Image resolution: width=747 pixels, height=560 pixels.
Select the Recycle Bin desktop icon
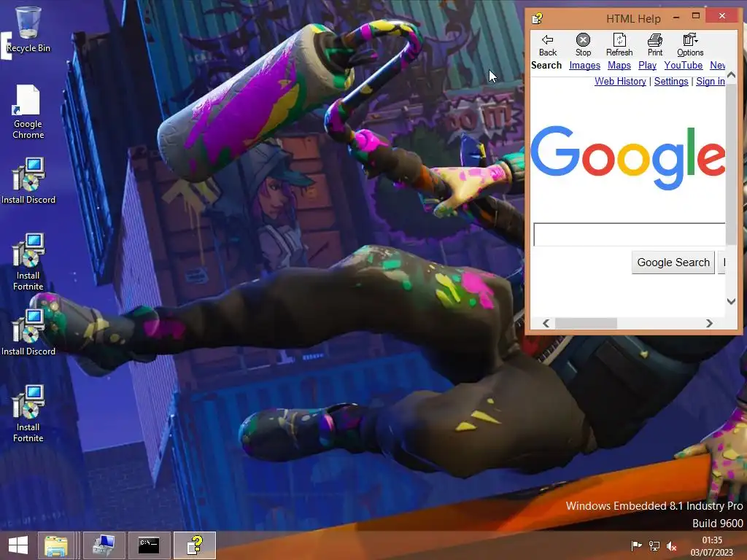[28, 29]
